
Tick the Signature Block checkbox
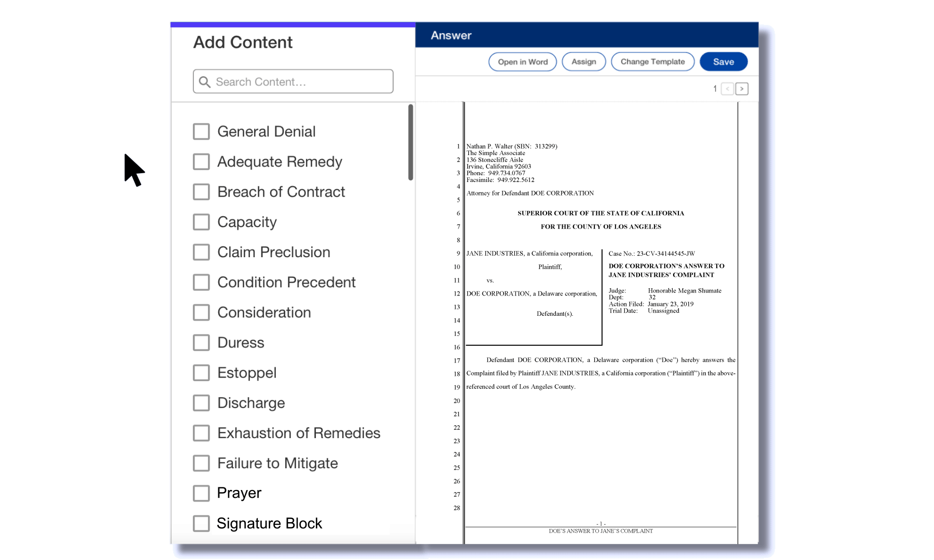click(x=201, y=524)
